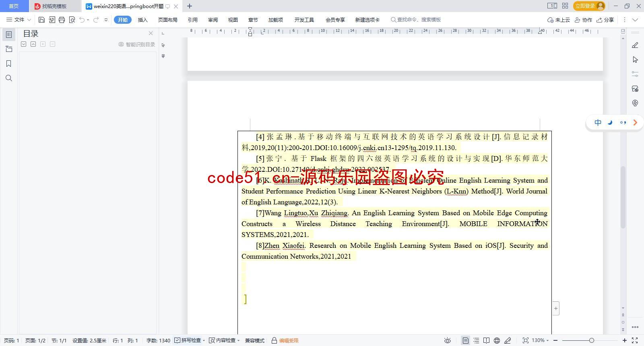The width and height of the screenshot is (644, 346).
Task: Open the app grid icon in title bar
Action: click(565, 6)
